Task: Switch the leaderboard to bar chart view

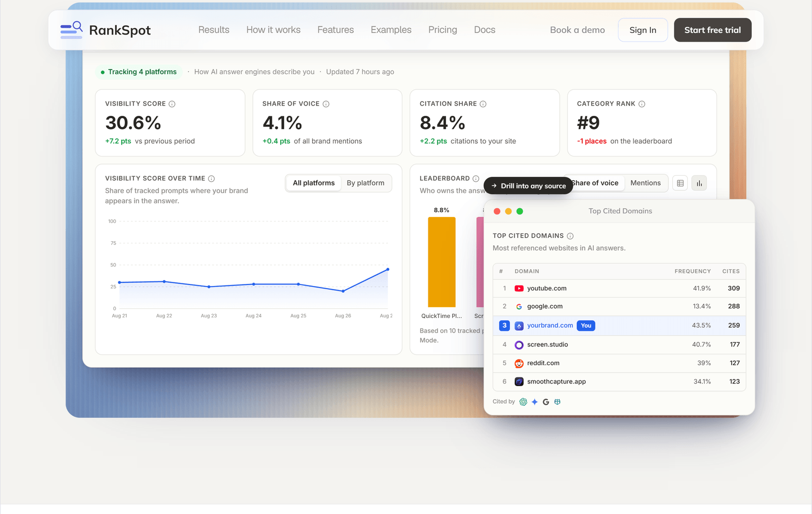Action: tap(699, 183)
